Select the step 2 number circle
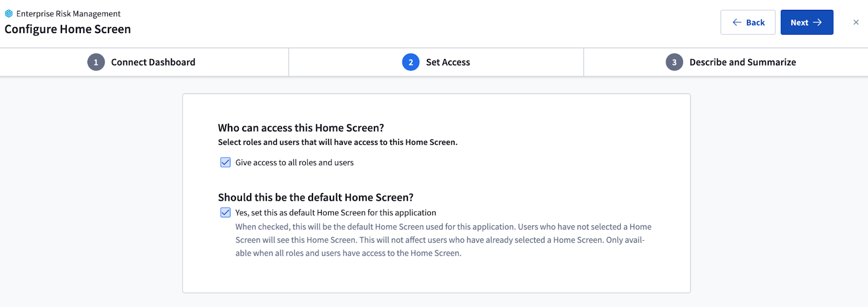 tap(411, 62)
